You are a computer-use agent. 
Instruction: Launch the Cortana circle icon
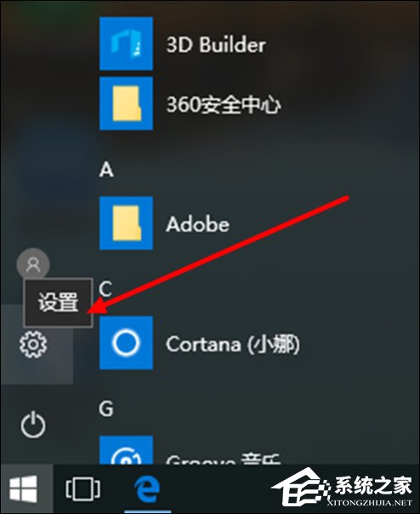pos(126,343)
